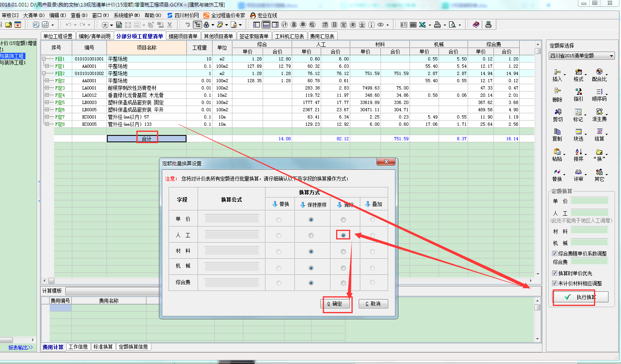Image resolution: width=621 pixels, height=364 pixels.
Task: Open the 四川材价网 link
Action: click(x=183, y=15)
